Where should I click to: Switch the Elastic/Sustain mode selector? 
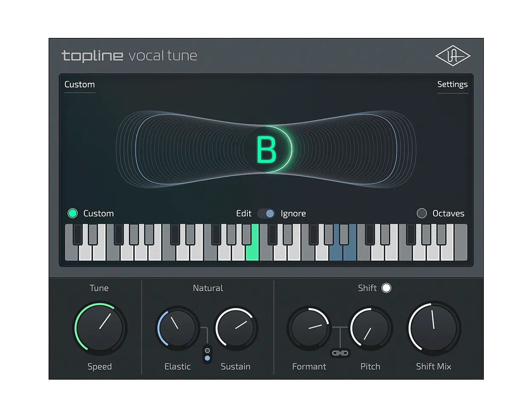click(x=207, y=354)
